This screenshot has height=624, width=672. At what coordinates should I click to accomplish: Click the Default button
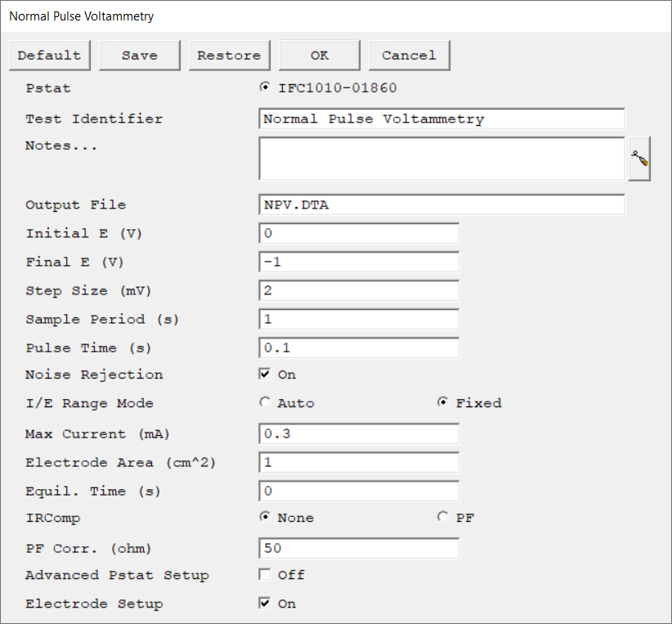click(x=49, y=56)
